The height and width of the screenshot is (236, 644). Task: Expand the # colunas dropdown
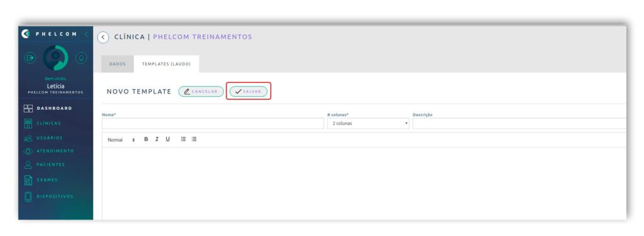coord(369,123)
